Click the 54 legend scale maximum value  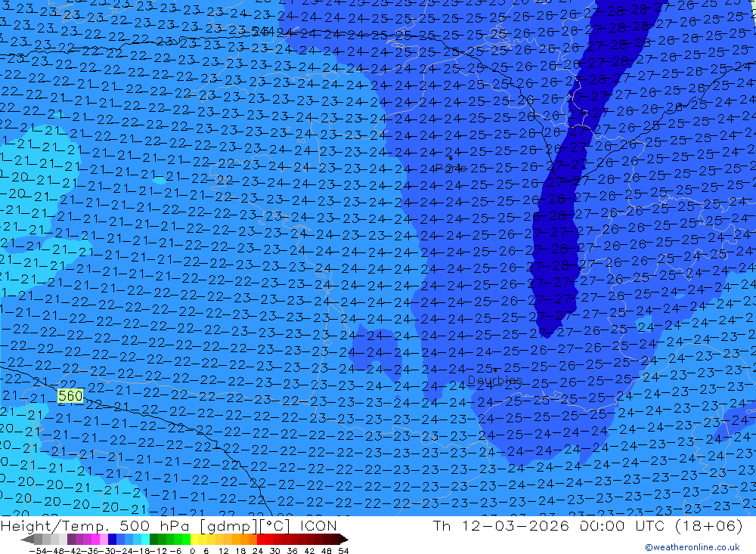point(343,551)
